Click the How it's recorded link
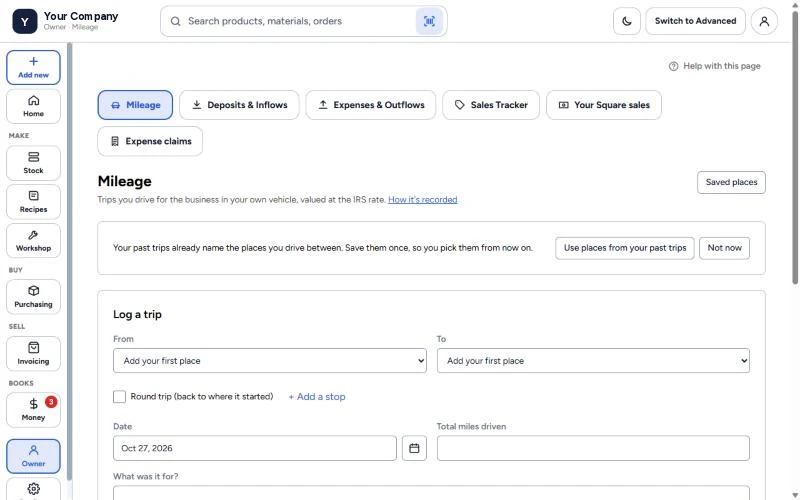This screenshot has height=500, width=800. [422, 199]
